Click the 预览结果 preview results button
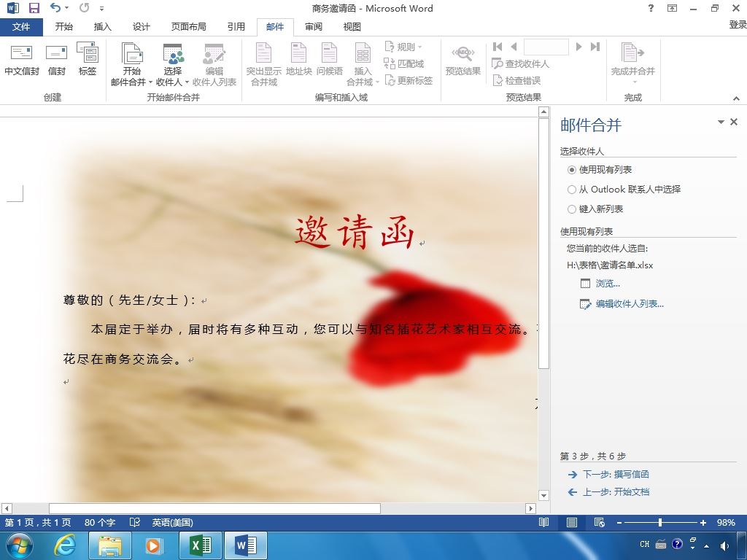Viewport: 747px width, 560px height. [x=462, y=60]
